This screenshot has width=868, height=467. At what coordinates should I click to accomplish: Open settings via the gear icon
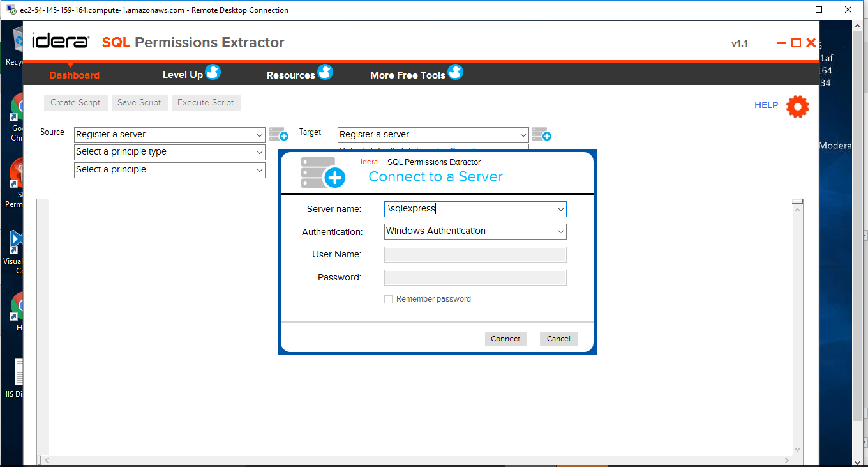(x=797, y=106)
